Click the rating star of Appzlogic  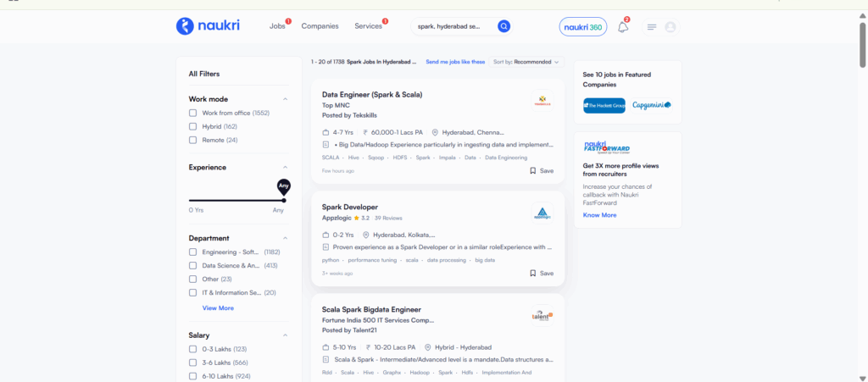click(357, 219)
